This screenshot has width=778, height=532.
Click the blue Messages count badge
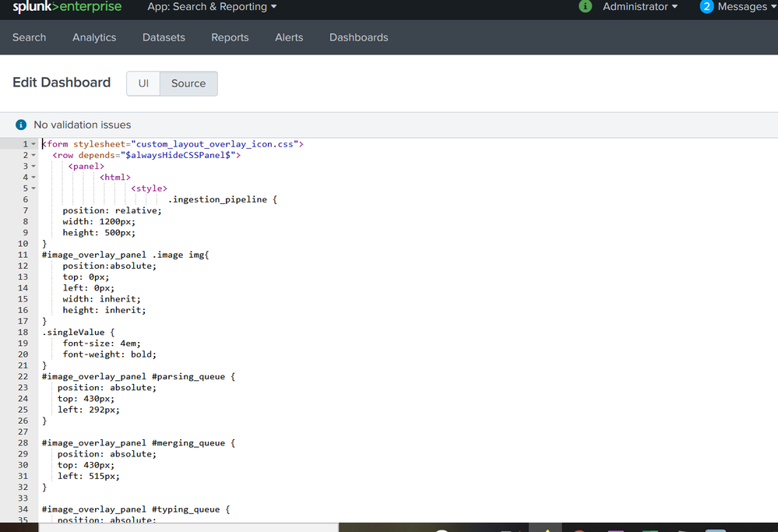click(706, 7)
